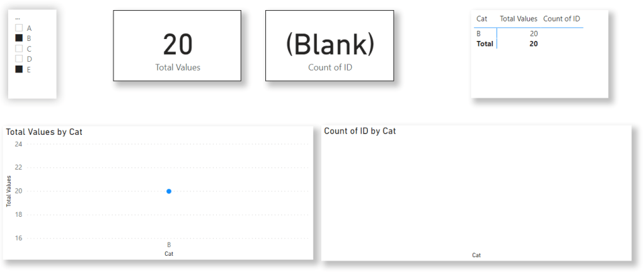The image size is (644, 276).
Task: Deselect the E slicer checkbox
Action: tap(19, 69)
